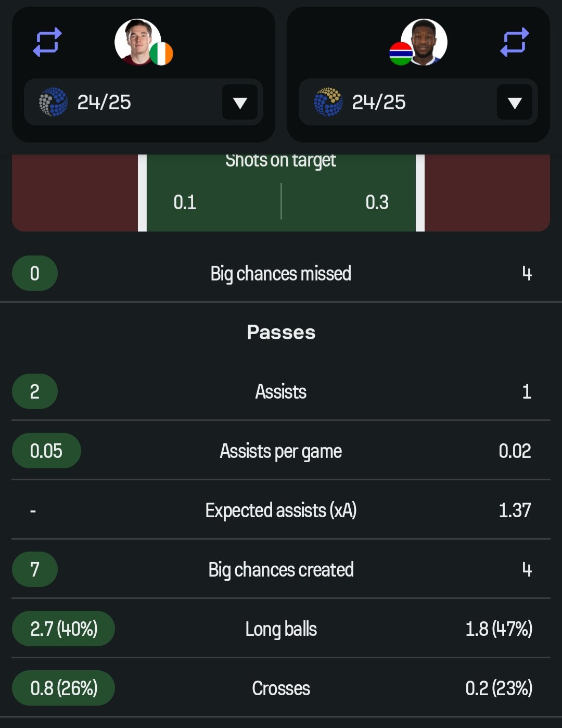The height and width of the screenshot is (728, 562).
Task: Tap the Gambia flag badge
Action: (x=401, y=54)
